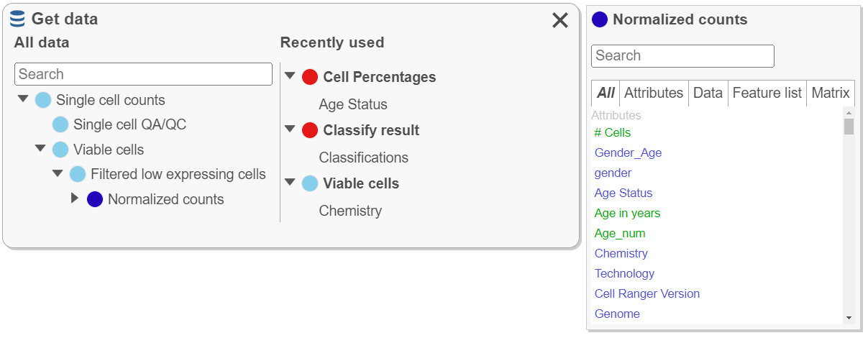
Task: Click the Normalized counts panel header circle
Action: pos(600,20)
